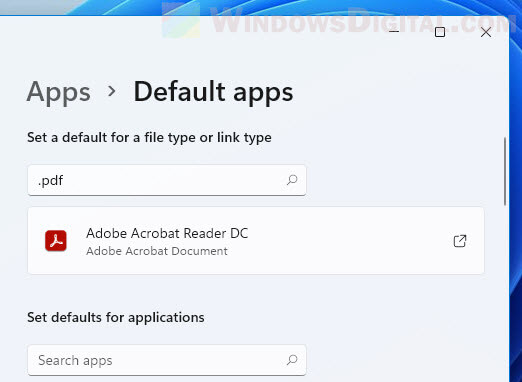Minimize the Settings window

click(x=394, y=32)
